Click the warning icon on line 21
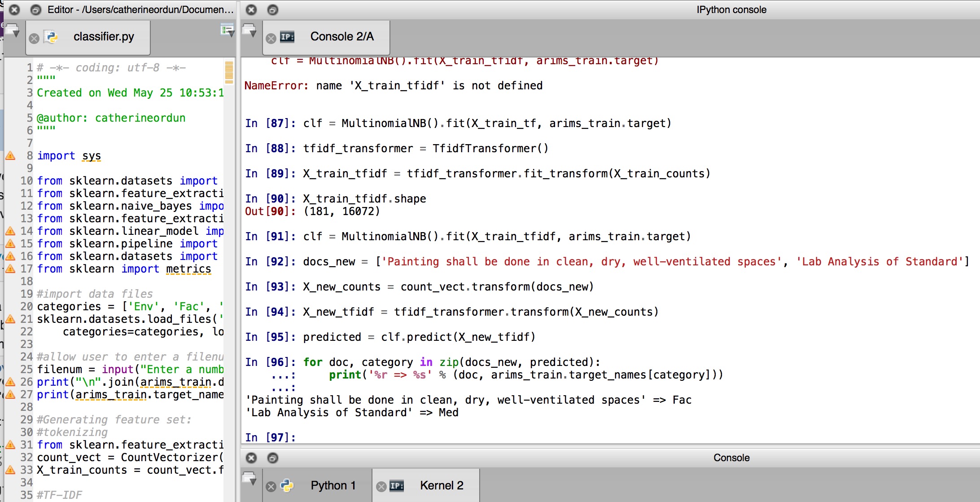The height and width of the screenshot is (502, 980). click(10, 319)
